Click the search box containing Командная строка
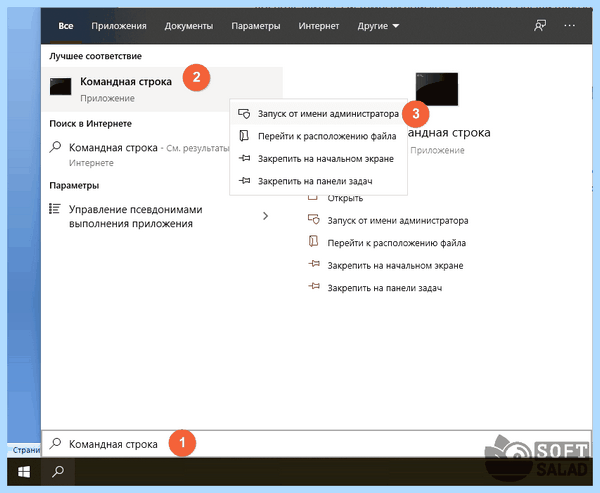This screenshot has height=493, width=600. (x=316, y=444)
